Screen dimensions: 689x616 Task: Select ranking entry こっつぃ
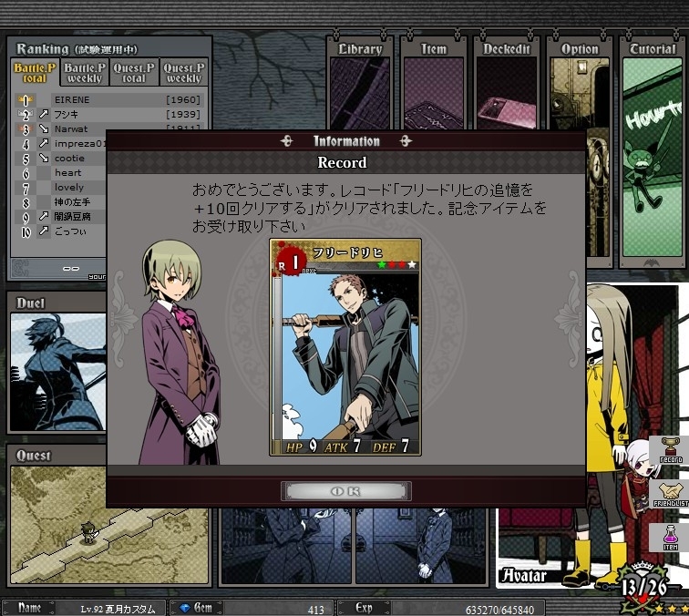[x=70, y=231]
